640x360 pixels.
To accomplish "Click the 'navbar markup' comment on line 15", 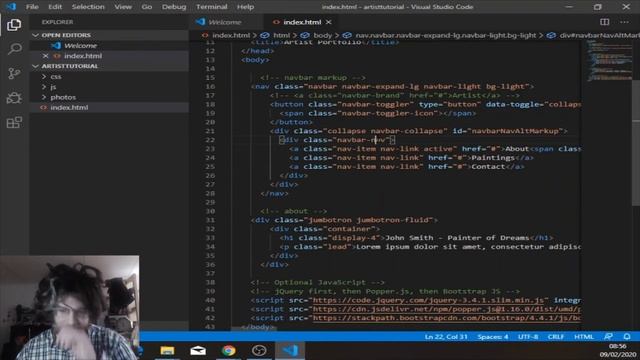I will (x=313, y=78).
